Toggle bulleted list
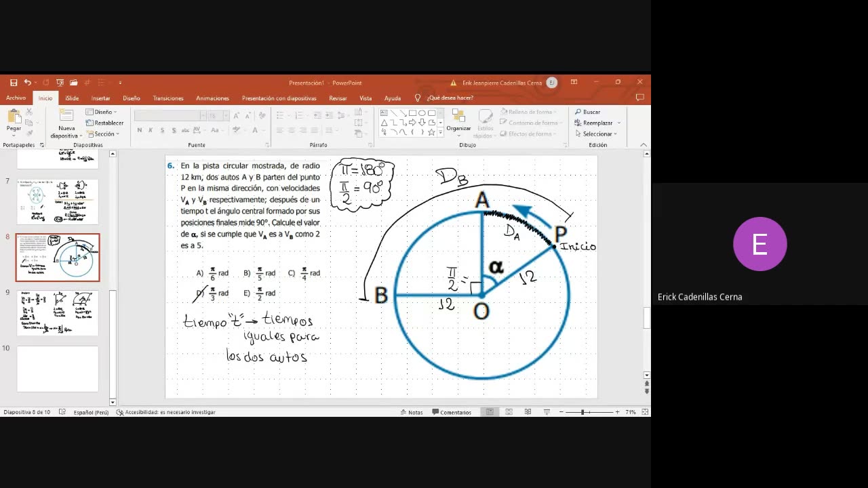868x488 pixels. pos(281,116)
